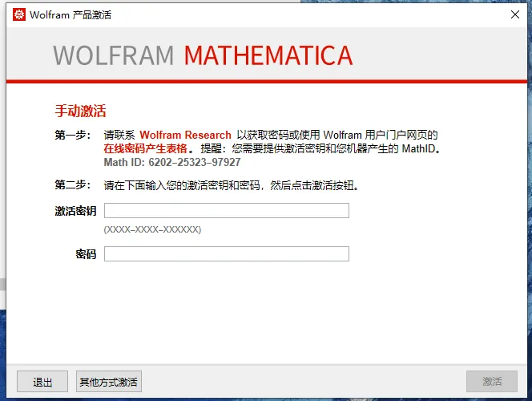Close the Wolfram activation dialog
This screenshot has height=401, width=532.
[x=515, y=14]
